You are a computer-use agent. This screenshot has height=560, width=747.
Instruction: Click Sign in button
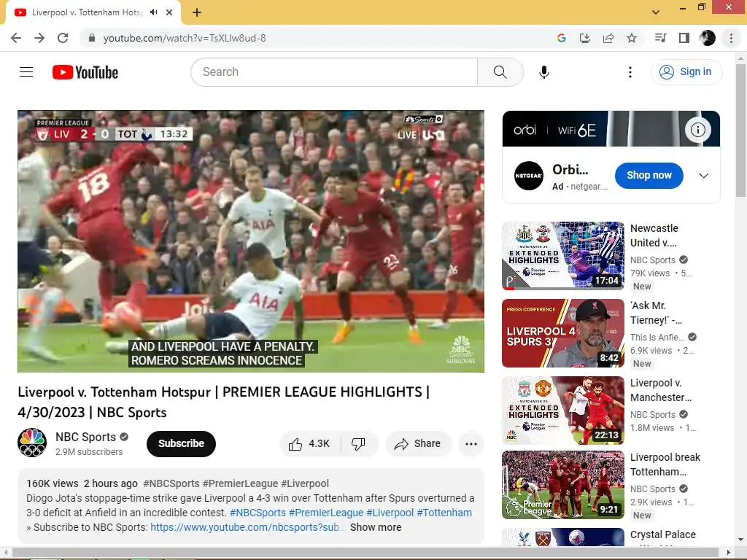coord(686,72)
